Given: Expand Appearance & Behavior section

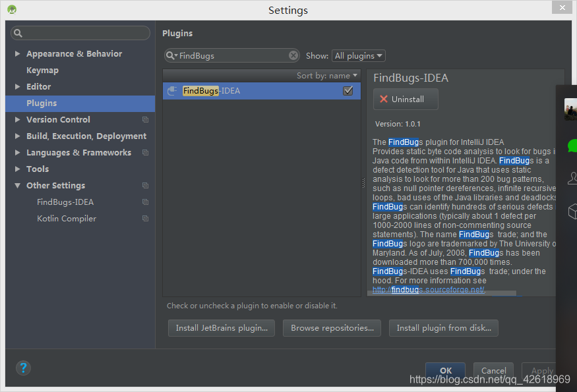Looking at the screenshot, I should (17, 53).
